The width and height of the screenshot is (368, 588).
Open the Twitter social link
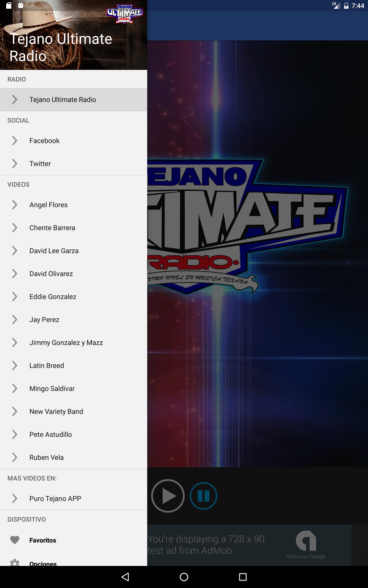[x=74, y=164]
